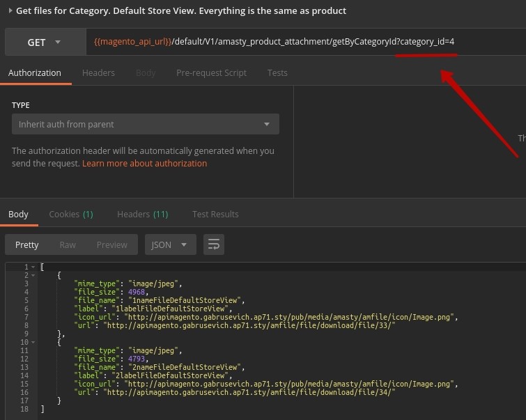The width and height of the screenshot is (526, 420).
Task: Open the response Headers (11) tab
Action: (142, 215)
